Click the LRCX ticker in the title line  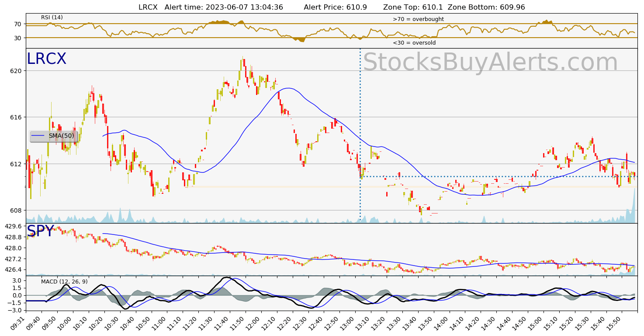(x=148, y=7)
